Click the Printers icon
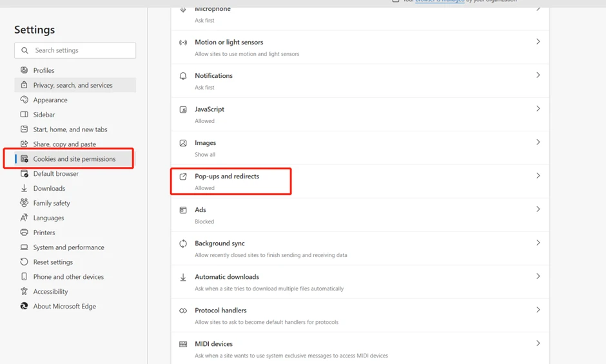 [24, 232]
